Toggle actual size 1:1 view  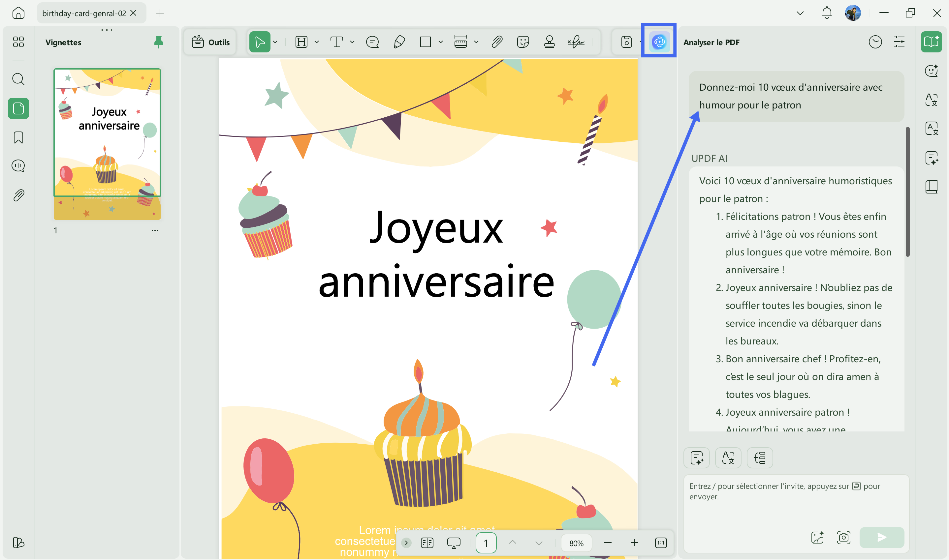coord(661,543)
